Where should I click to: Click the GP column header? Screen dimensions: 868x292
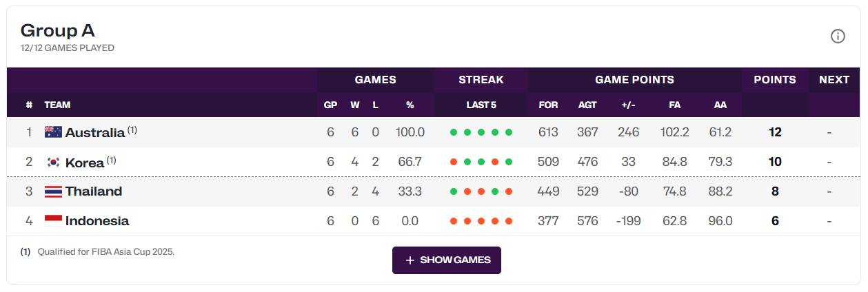click(330, 105)
